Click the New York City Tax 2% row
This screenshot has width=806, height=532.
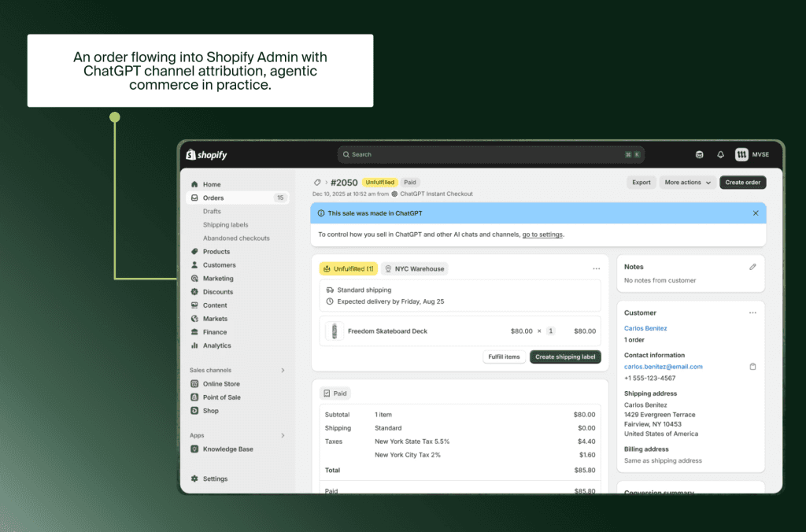460,455
